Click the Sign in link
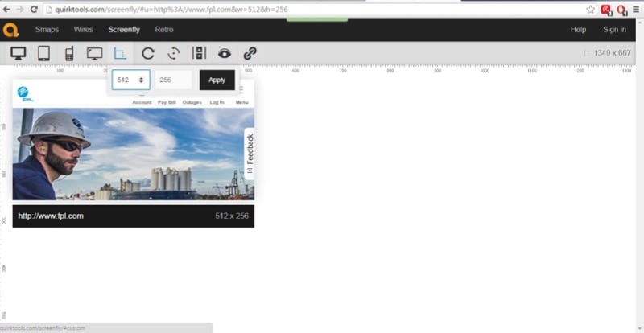The width and height of the screenshot is (644, 333). pos(614,30)
